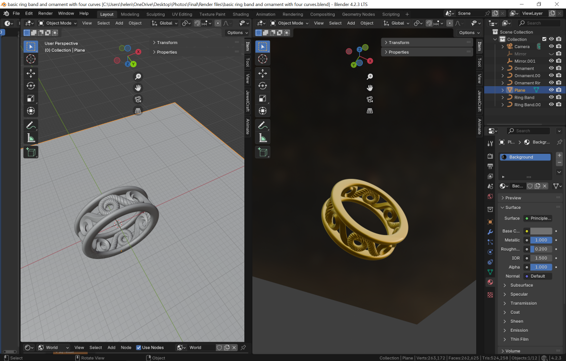Open the File menu
Viewport: 566px width, 361px height.
[x=16, y=14]
